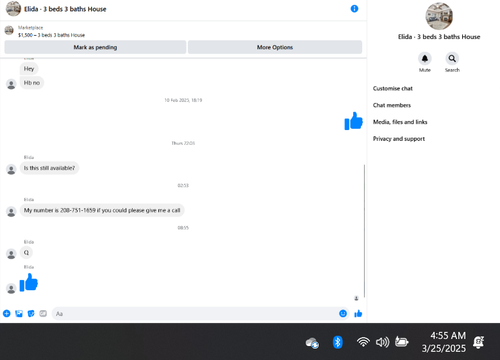The width and height of the screenshot is (500, 360).
Task: Click battery icon in the taskbar
Action: point(402,342)
